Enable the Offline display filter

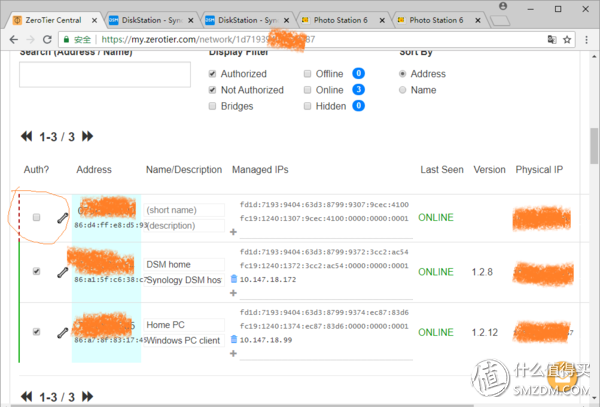pyautogui.click(x=307, y=74)
